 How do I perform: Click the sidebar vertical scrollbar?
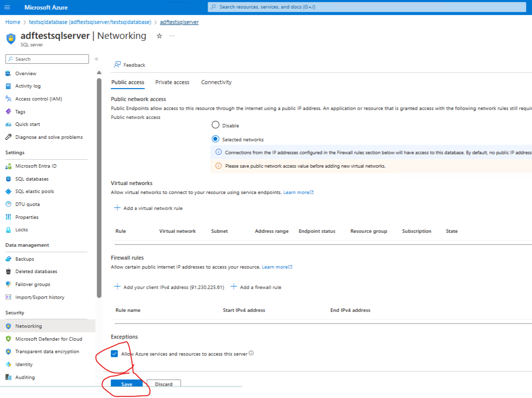click(99, 189)
